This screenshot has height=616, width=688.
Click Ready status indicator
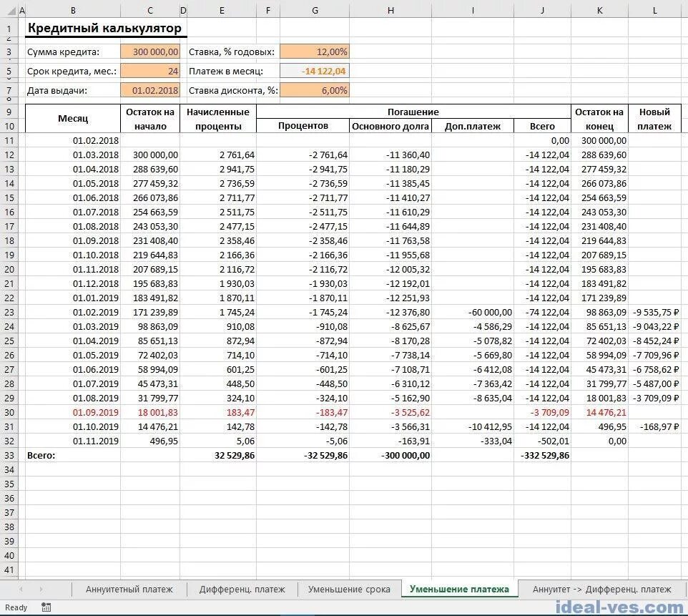tap(16, 607)
